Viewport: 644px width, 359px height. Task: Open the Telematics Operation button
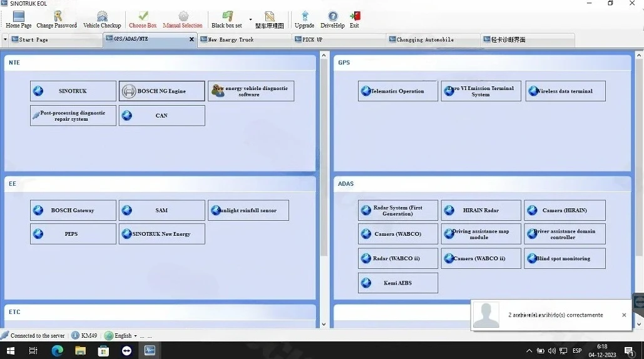point(397,91)
